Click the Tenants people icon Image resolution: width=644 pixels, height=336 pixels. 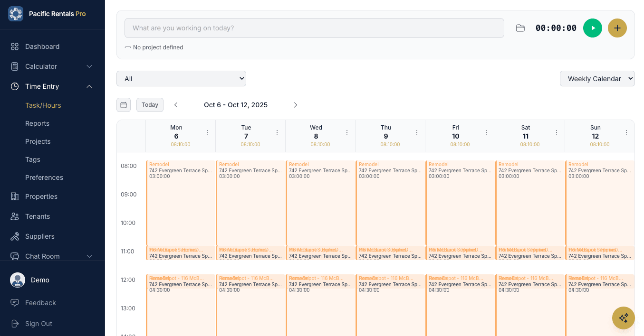15,216
